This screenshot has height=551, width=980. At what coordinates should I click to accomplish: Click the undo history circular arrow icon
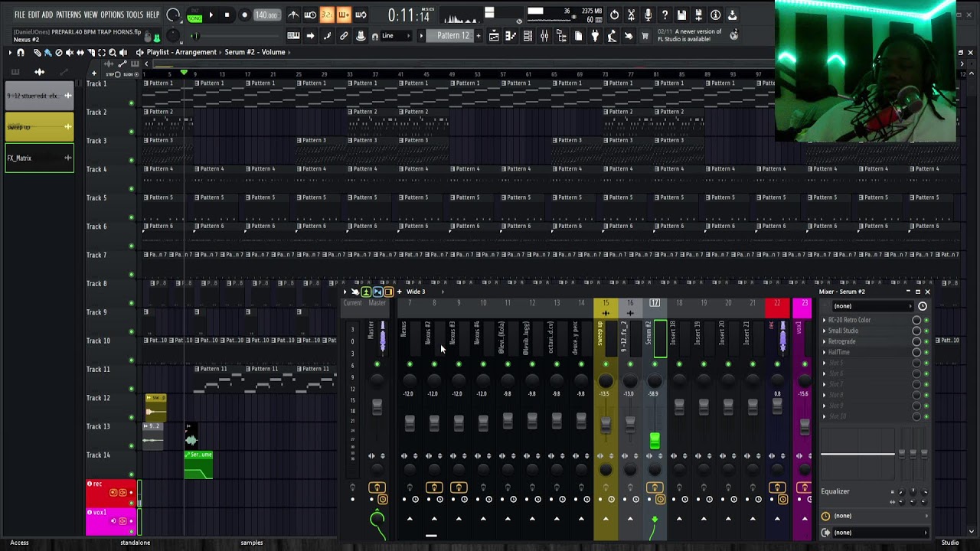pyautogui.click(x=614, y=15)
